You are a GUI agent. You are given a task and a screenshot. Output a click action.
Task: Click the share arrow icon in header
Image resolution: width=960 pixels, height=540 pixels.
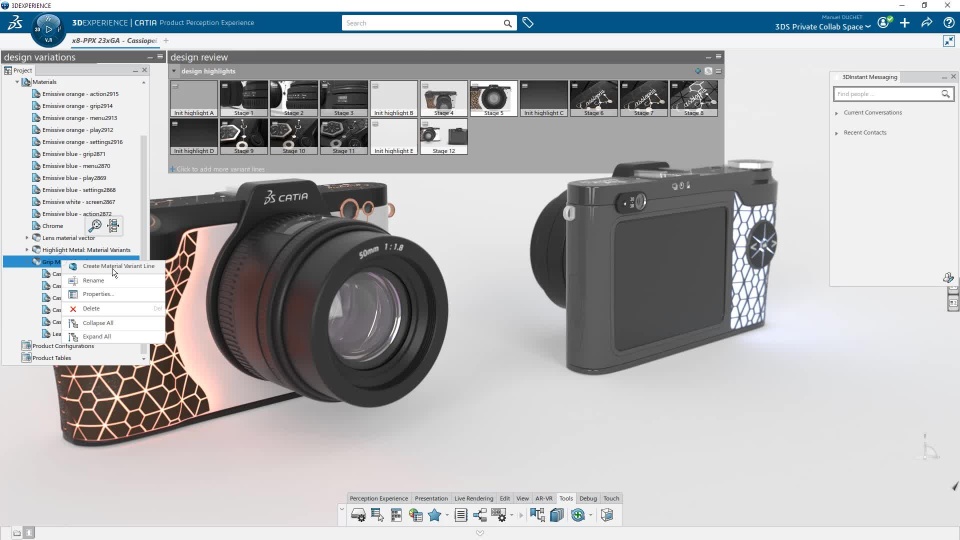927,23
